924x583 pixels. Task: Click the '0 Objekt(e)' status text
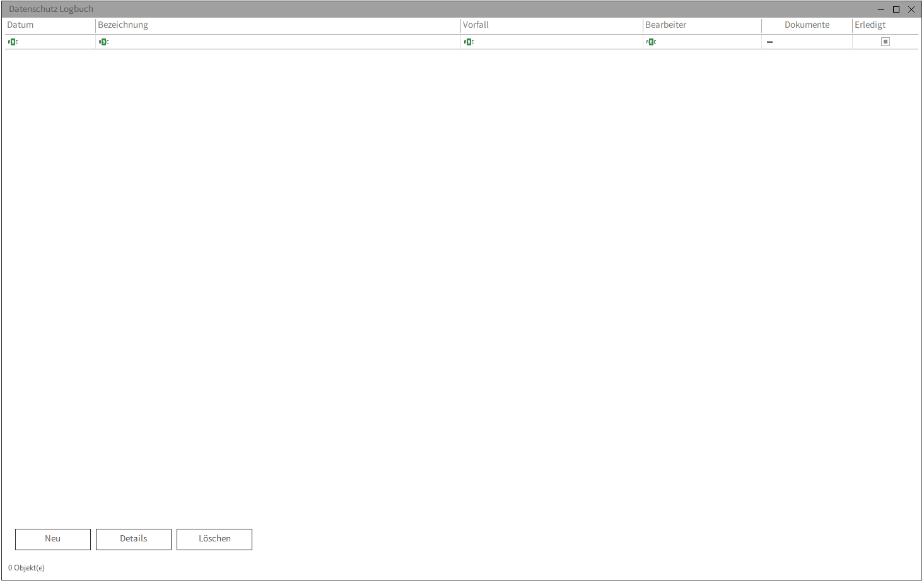[26, 568]
